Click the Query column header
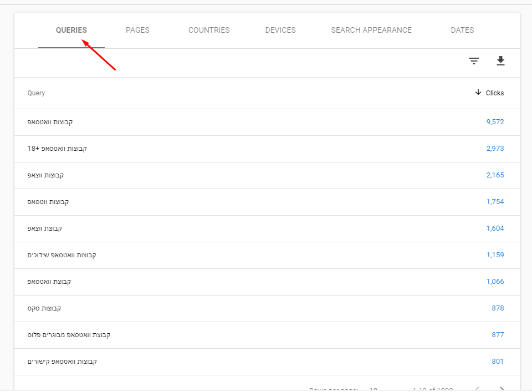The image size is (532, 392). click(x=36, y=93)
